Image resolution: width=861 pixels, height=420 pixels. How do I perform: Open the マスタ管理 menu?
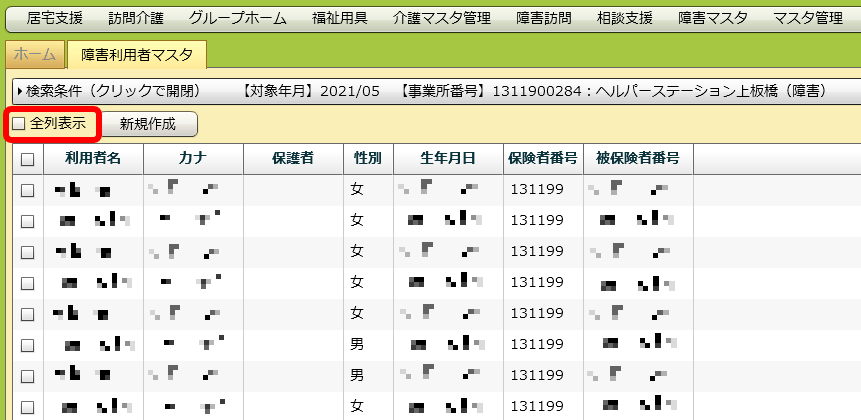click(x=808, y=18)
